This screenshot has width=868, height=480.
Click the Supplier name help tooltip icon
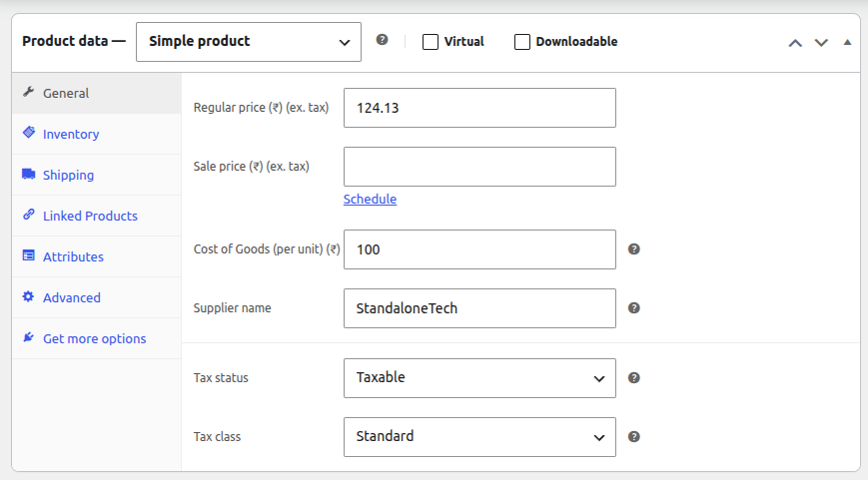634,308
